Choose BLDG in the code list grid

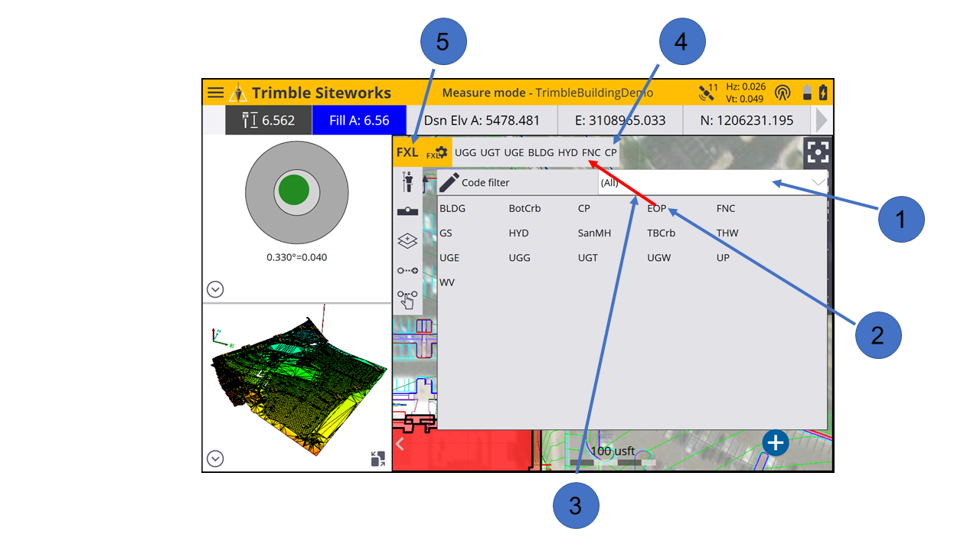point(452,208)
